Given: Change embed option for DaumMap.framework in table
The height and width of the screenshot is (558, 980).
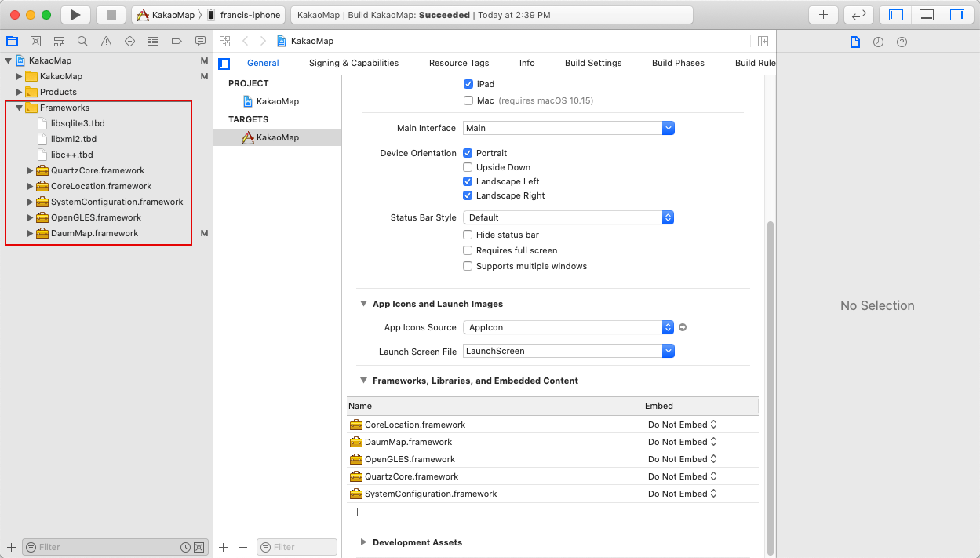Looking at the screenshot, I should tap(682, 442).
